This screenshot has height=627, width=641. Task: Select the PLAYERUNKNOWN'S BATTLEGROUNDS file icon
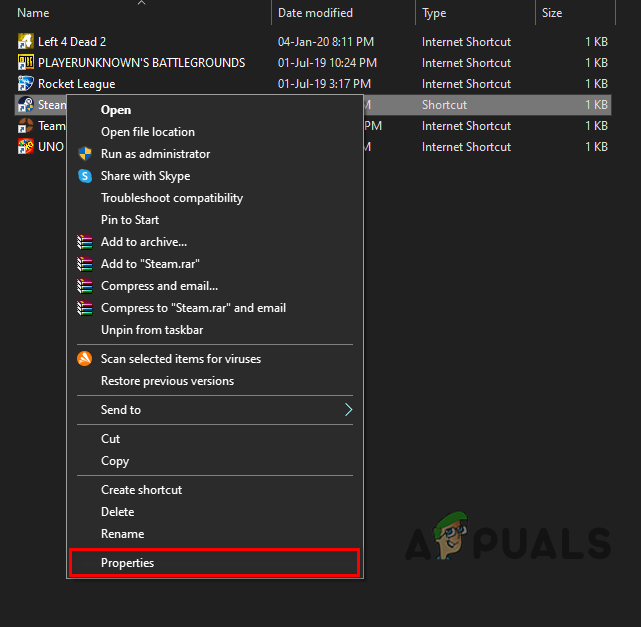tap(26, 63)
